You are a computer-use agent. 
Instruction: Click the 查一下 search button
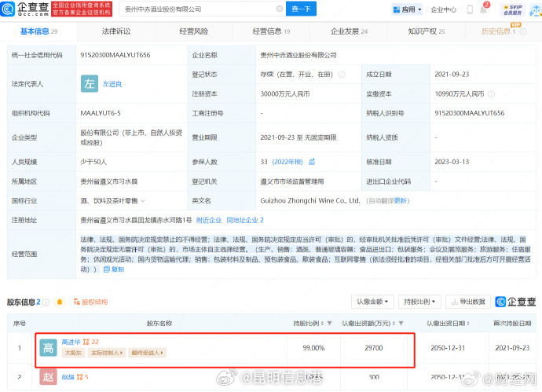(x=301, y=9)
